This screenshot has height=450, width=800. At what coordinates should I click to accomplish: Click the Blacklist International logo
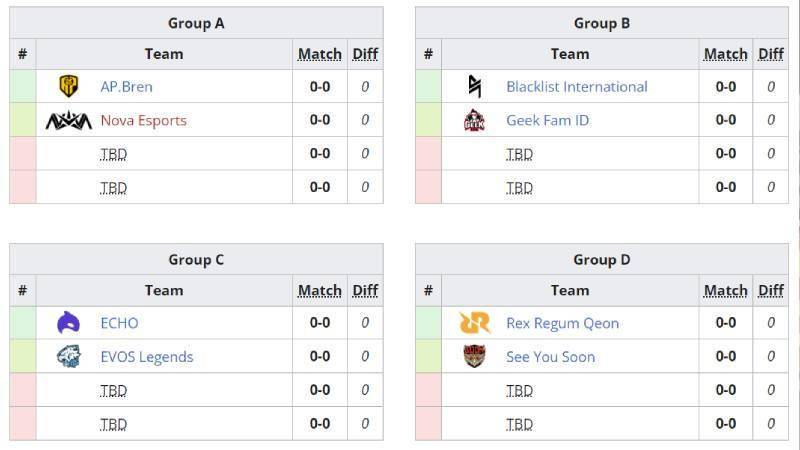tap(474, 86)
